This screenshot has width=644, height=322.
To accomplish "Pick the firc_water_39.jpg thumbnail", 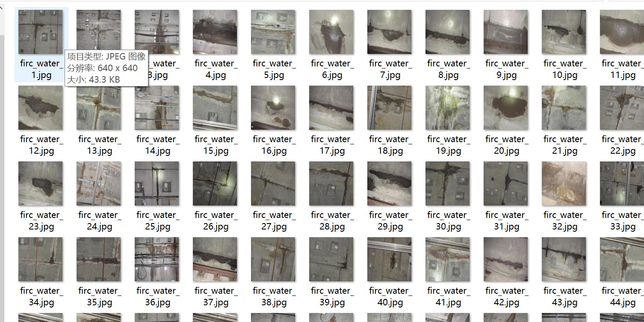I will click(x=331, y=259).
